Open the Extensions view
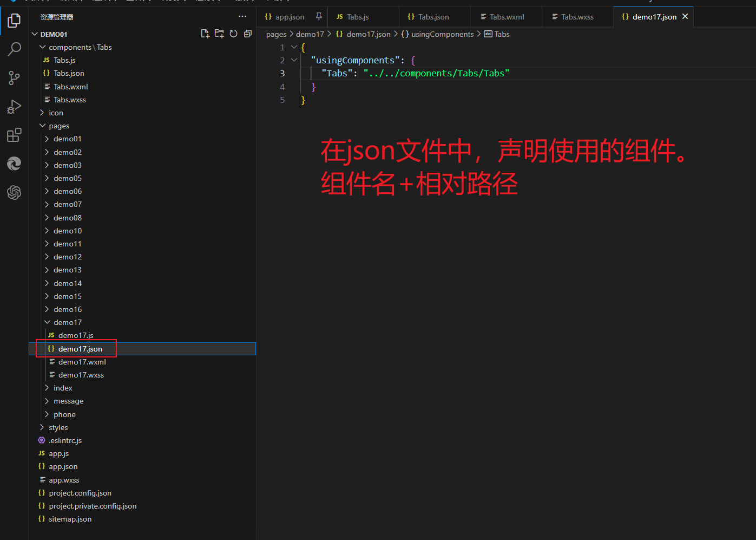The image size is (756, 540). coord(14,135)
